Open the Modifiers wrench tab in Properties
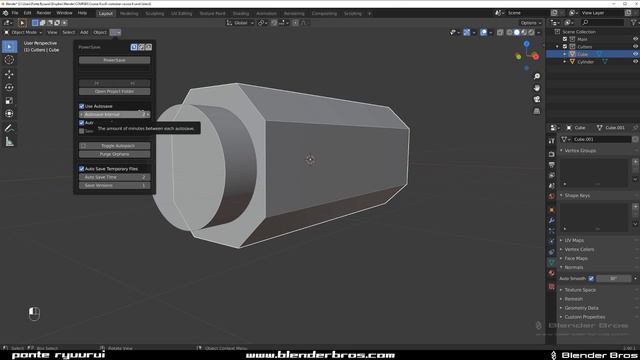This screenshot has width=640, height=360. [551, 220]
